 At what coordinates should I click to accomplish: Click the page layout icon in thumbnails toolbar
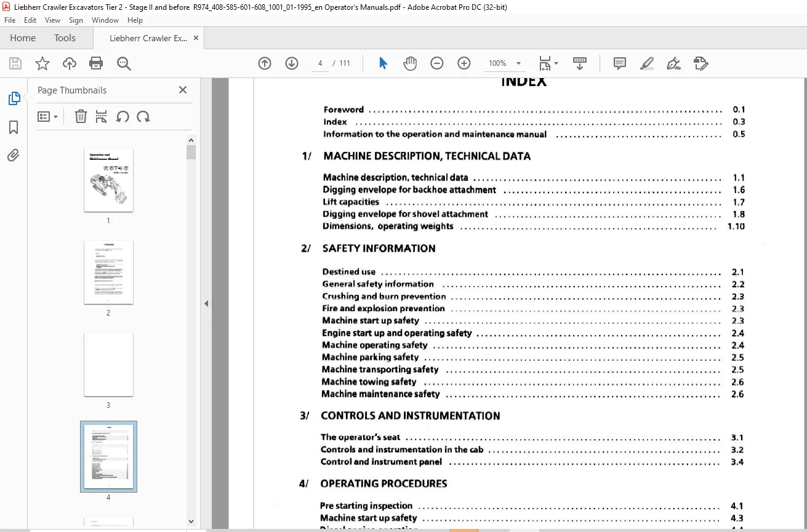(x=102, y=116)
